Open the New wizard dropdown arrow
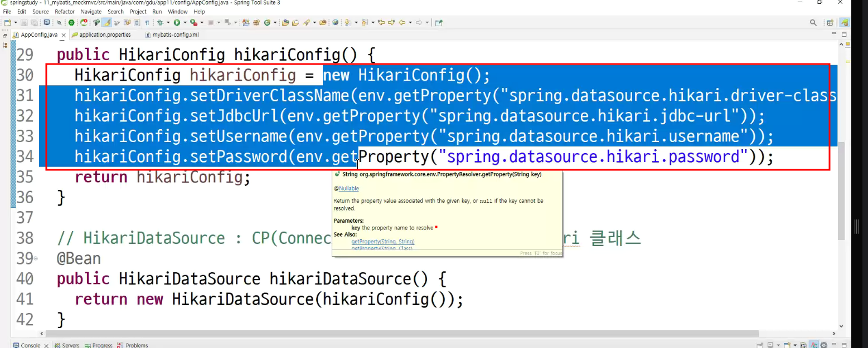The image size is (868, 348). (x=15, y=22)
